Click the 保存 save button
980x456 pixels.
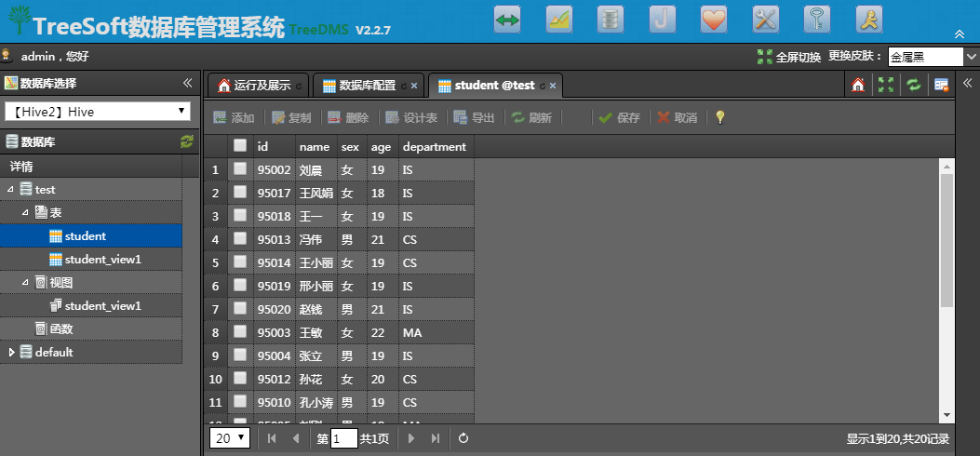620,117
